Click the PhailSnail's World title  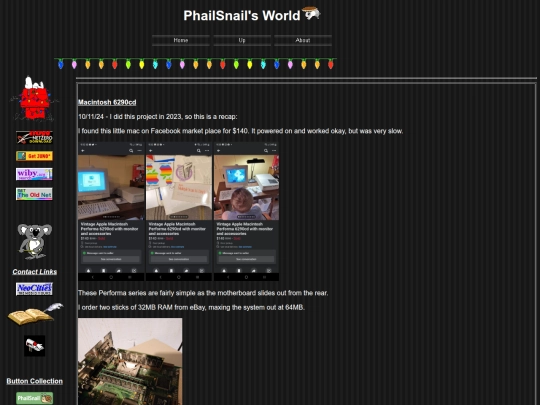[242, 15]
